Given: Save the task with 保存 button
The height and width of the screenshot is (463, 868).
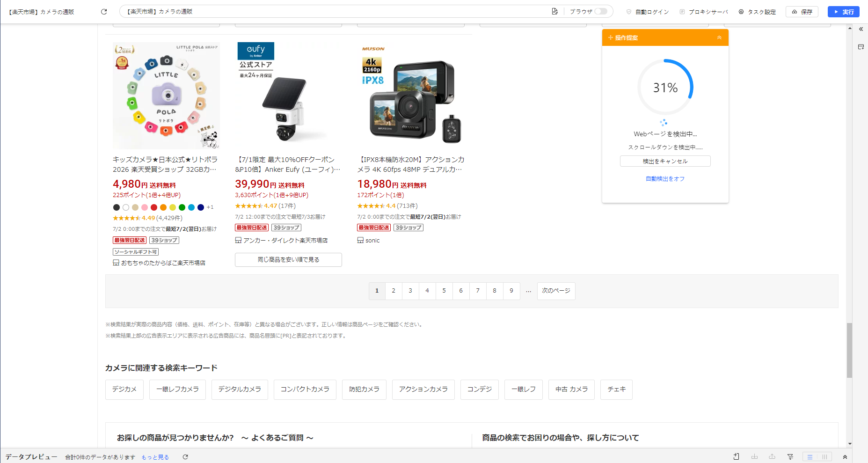Looking at the screenshot, I should [802, 12].
